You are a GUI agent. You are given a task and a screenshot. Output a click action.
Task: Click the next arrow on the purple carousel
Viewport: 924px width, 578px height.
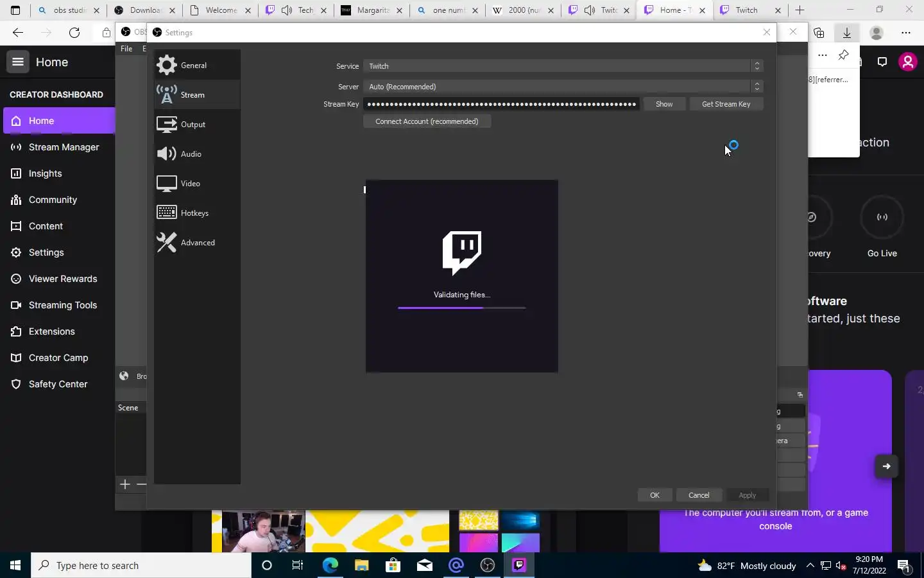click(886, 466)
